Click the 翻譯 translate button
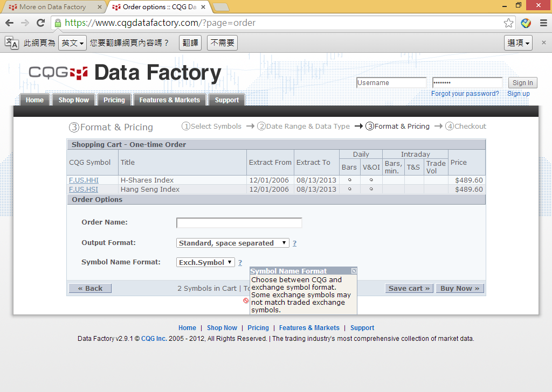Screen dimensions: 552x392 coord(190,43)
